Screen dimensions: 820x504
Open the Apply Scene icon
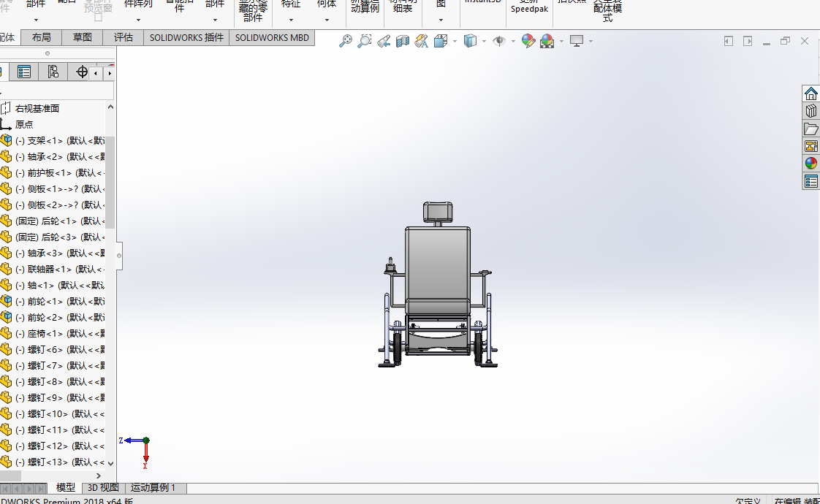[547, 41]
